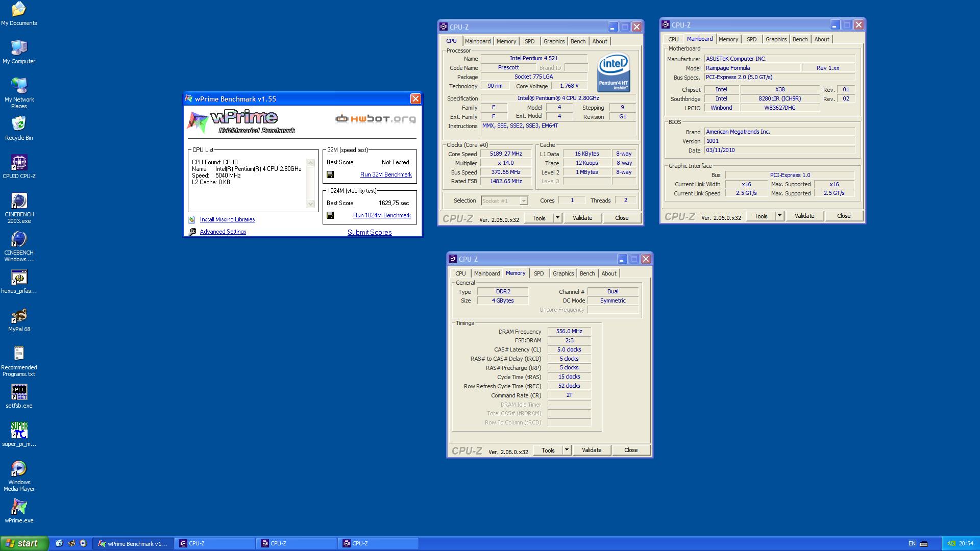Click the 1629,75 sec best score
Viewport: 980px width, 551px height.
click(x=394, y=203)
